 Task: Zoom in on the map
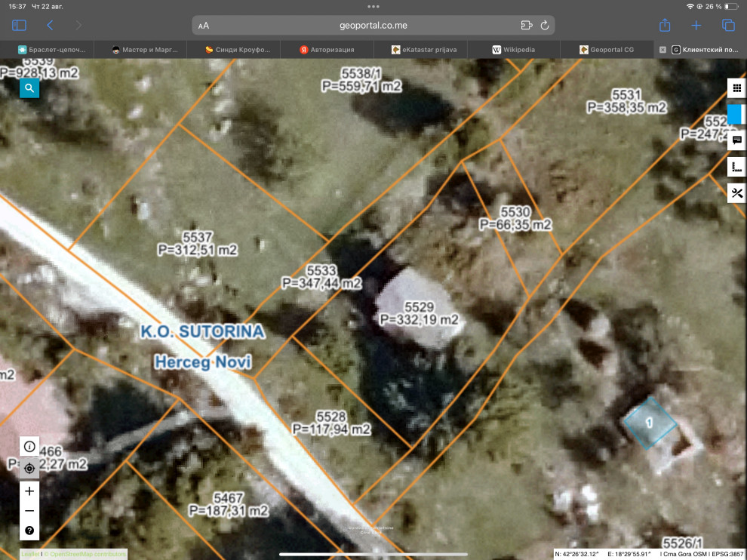point(29,491)
